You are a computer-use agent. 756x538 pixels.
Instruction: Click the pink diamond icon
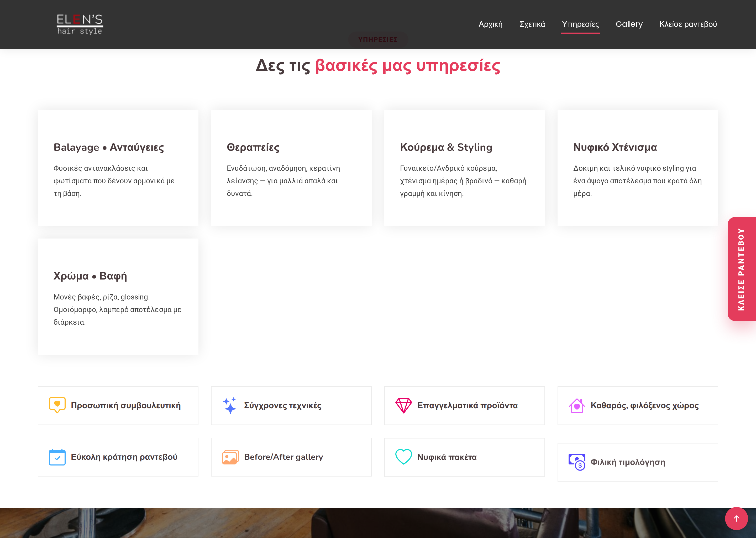pos(403,406)
